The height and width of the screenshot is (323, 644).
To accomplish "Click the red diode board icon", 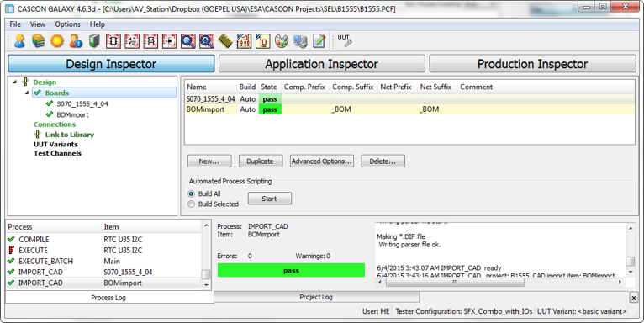I will click(x=169, y=41).
